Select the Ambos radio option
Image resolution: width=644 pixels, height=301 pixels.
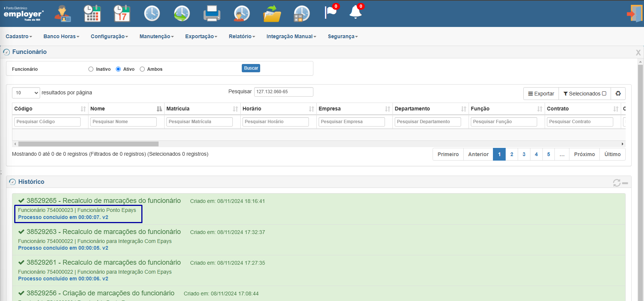point(142,69)
